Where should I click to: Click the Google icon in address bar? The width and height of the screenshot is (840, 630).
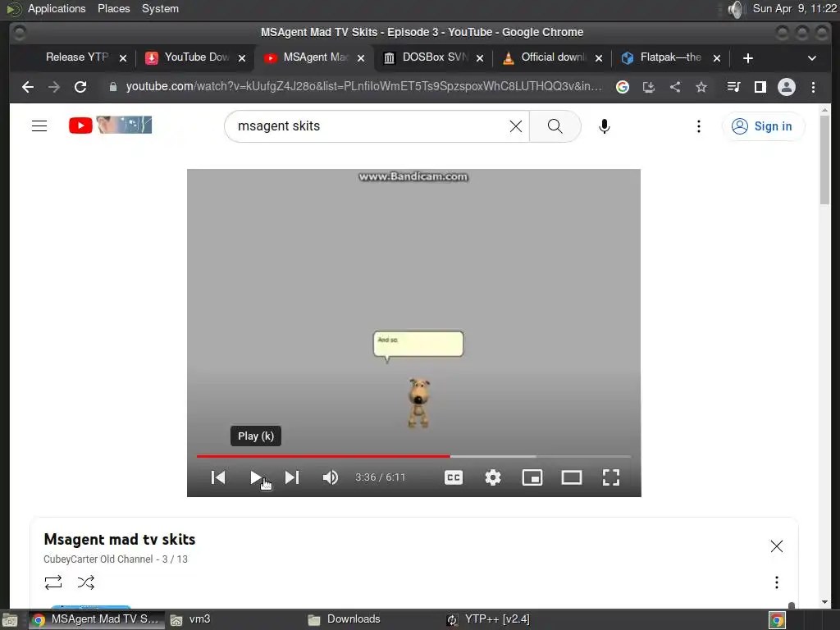coord(623,87)
